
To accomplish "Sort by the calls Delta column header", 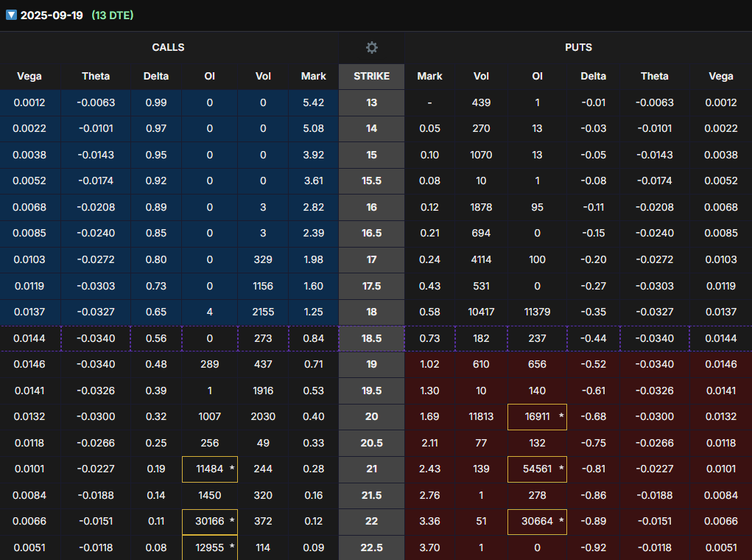I will 156,76.
